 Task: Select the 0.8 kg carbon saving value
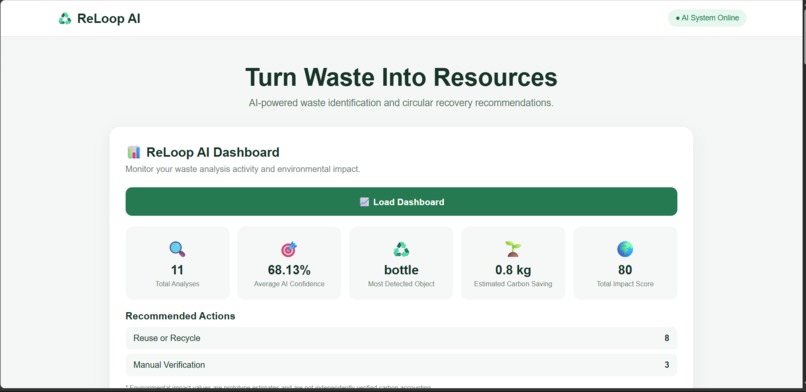click(x=513, y=270)
